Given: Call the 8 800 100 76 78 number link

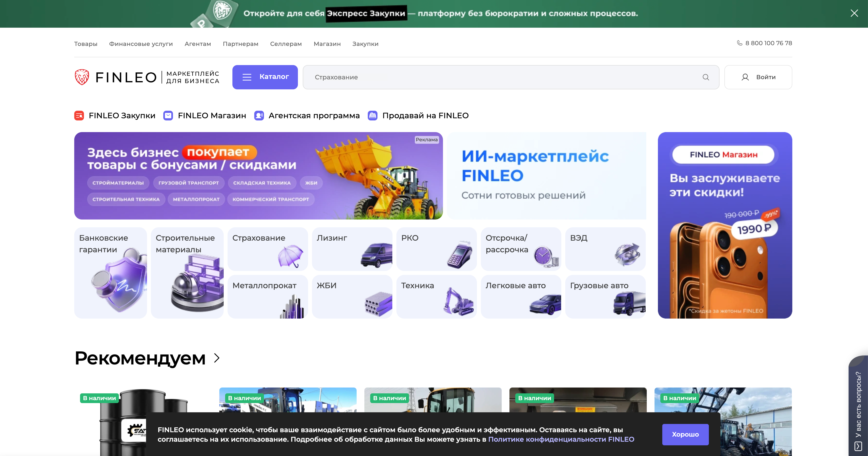Looking at the screenshot, I should 769,43.
